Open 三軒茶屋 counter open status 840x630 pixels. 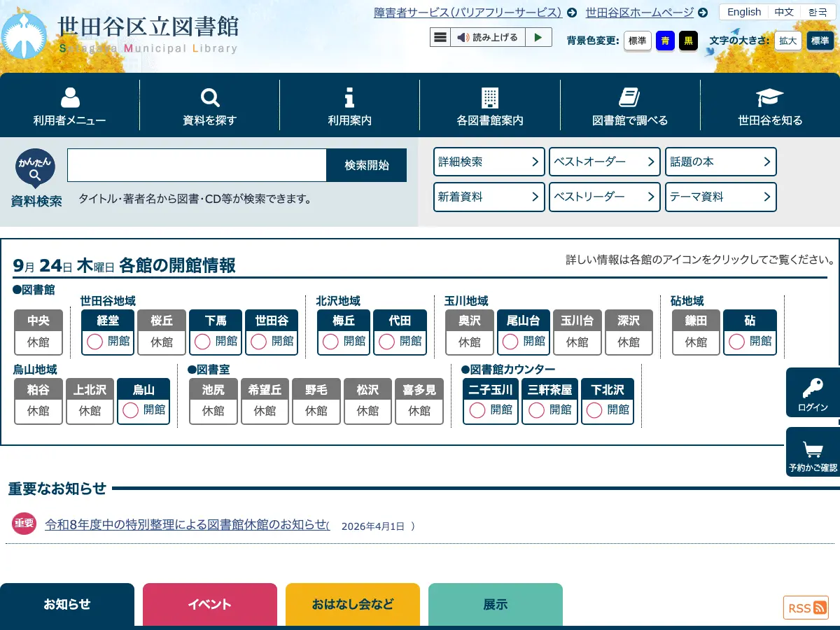[550, 401]
